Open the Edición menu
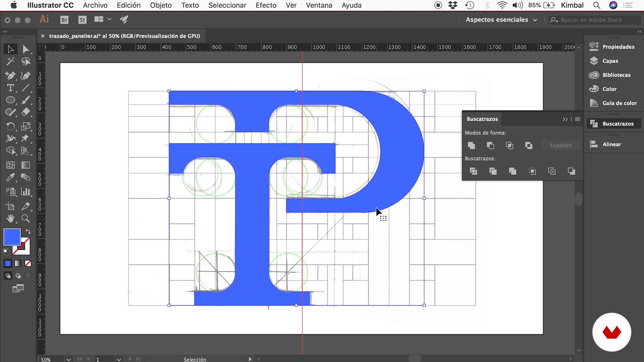Screen dimensions: 644x362 tap(128, 5)
